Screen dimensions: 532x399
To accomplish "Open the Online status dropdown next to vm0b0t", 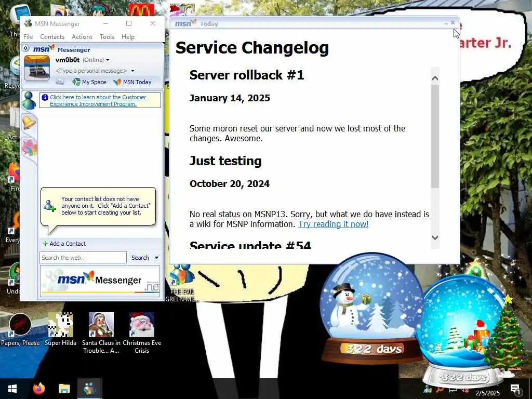I will point(108,60).
